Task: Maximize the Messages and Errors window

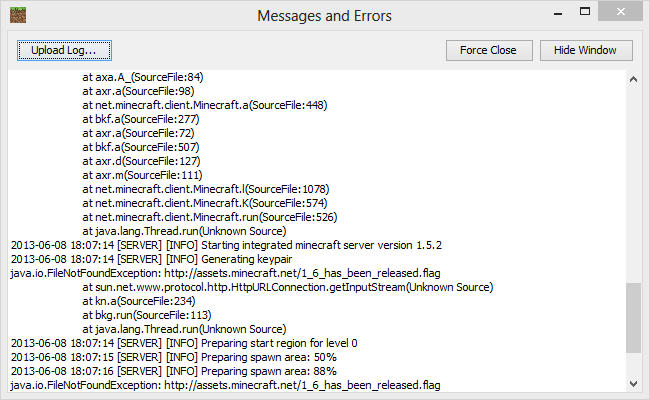Action: pos(585,12)
